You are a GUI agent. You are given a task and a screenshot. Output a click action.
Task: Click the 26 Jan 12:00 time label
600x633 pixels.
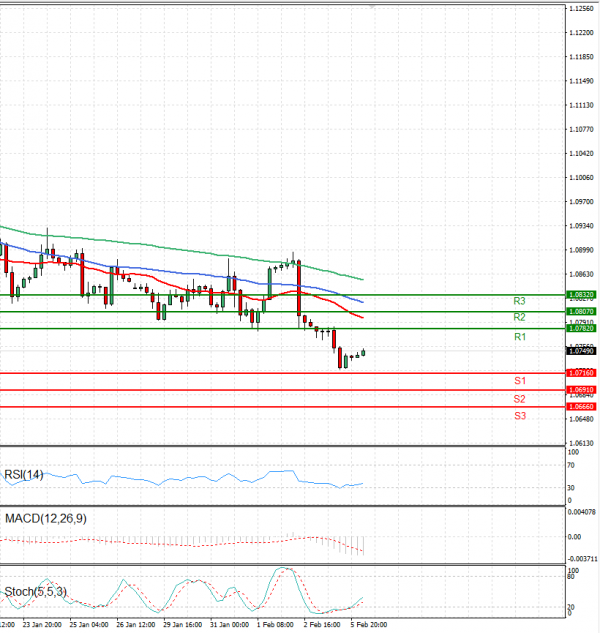pyautogui.click(x=136, y=625)
